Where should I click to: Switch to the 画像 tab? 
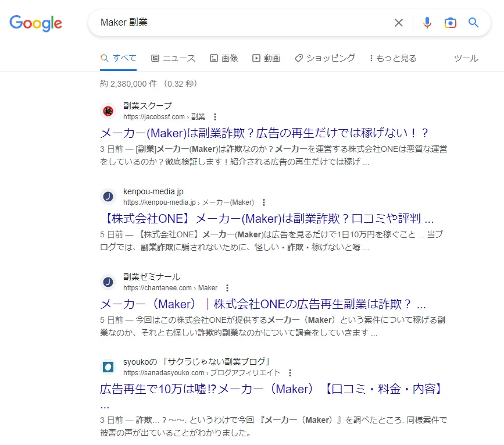pos(224,58)
